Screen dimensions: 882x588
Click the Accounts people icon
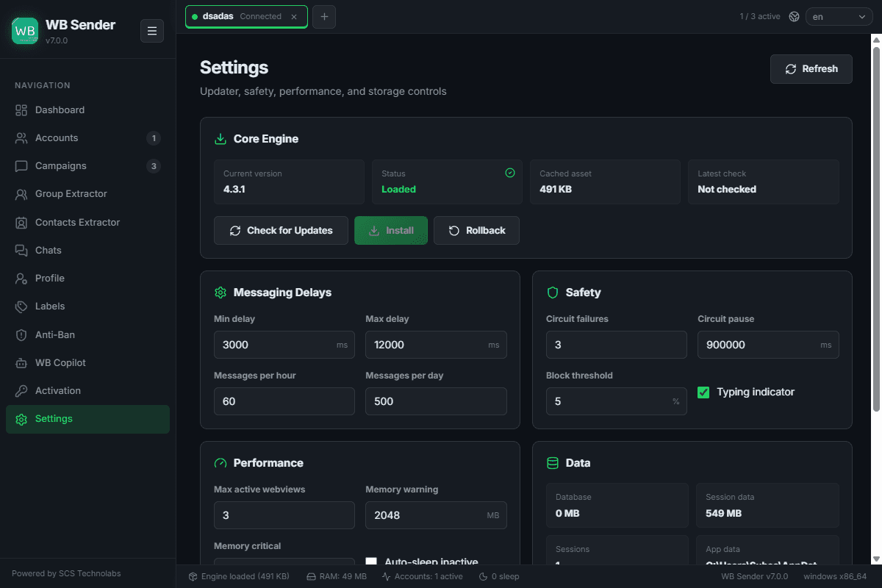tap(21, 138)
